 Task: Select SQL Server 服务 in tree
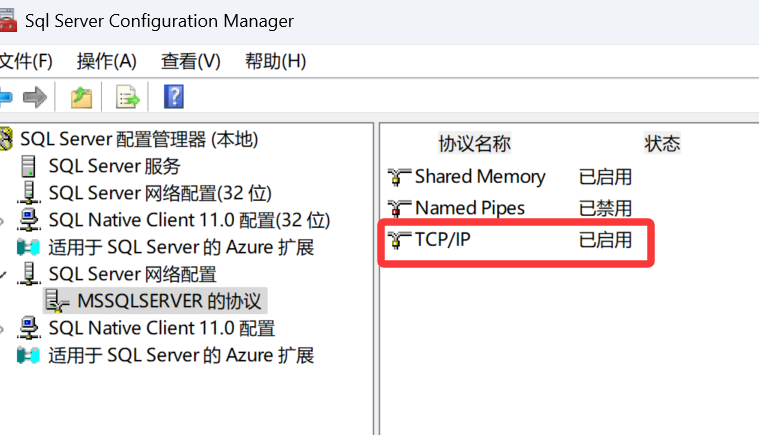115,166
